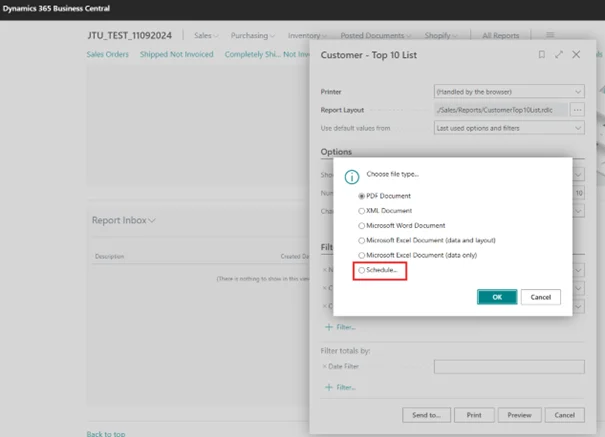Open Completely Shipped Not Invoiced link
The image size is (605, 437).
[267, 54]
